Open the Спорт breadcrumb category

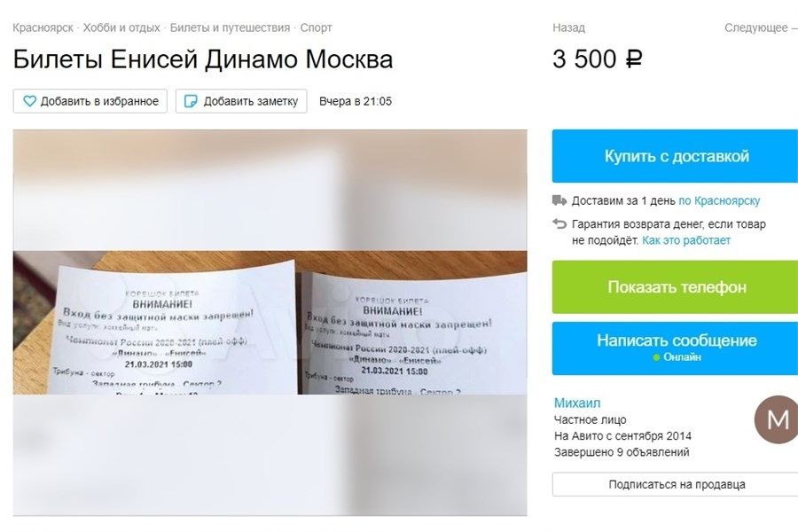(316, 28)
